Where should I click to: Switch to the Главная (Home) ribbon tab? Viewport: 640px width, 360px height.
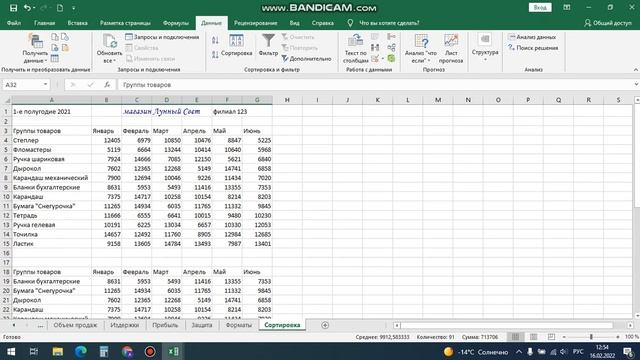click(x=44, y=23)
